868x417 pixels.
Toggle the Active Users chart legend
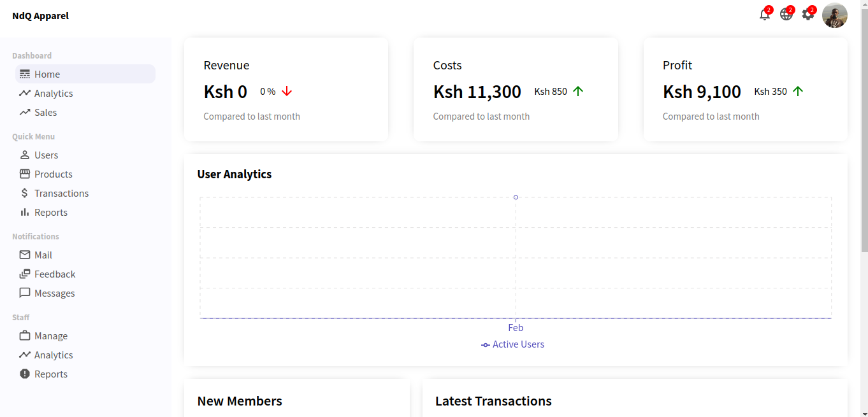(512, 344)
